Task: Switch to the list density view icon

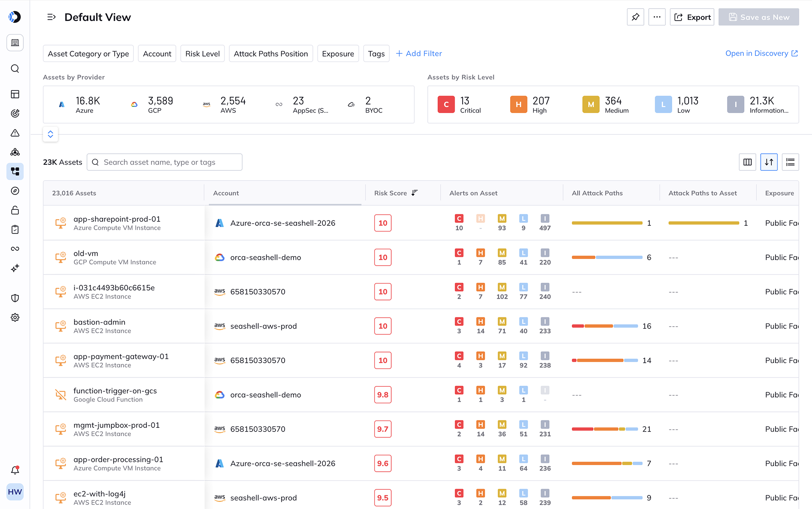Action: tap(790, 162)
